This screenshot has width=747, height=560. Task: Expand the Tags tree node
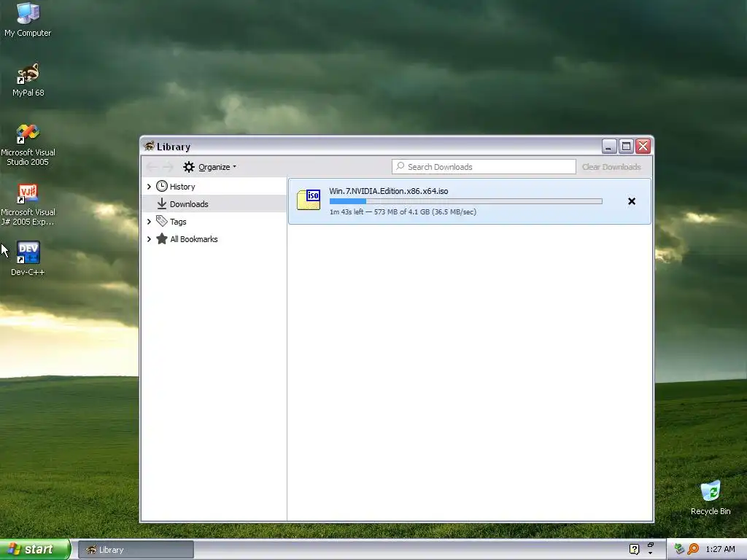tap(149, 222)
